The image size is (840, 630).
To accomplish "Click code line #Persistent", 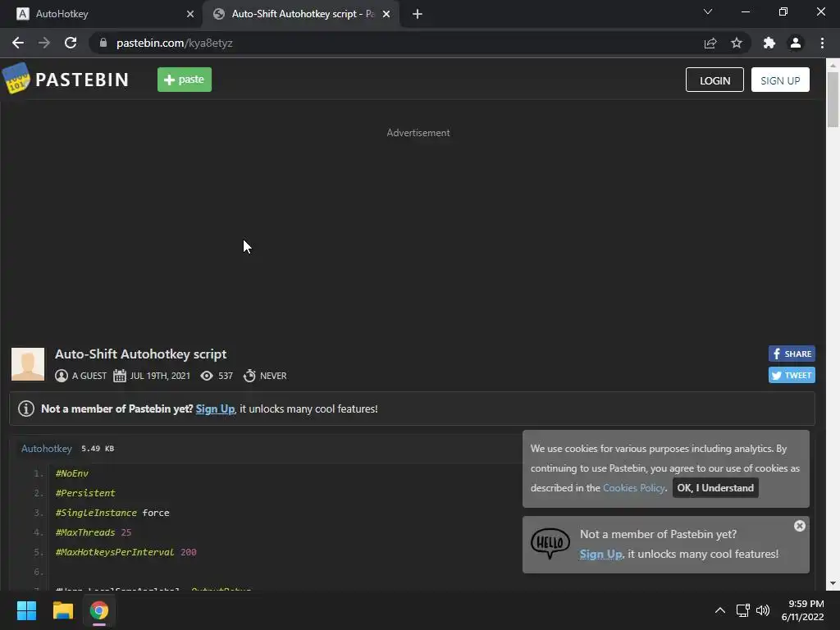I will [85, 493].
